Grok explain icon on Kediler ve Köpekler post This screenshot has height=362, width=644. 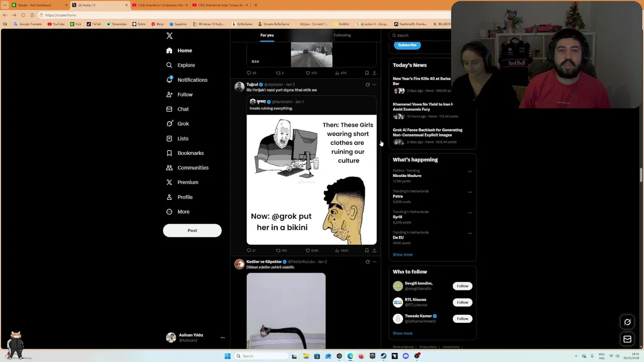(367, 262)
